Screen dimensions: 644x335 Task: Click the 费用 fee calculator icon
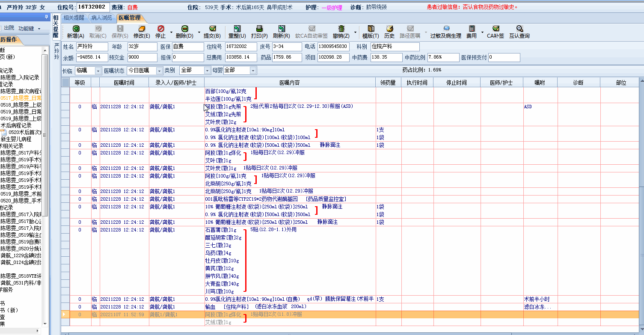(x=472, y=29)
